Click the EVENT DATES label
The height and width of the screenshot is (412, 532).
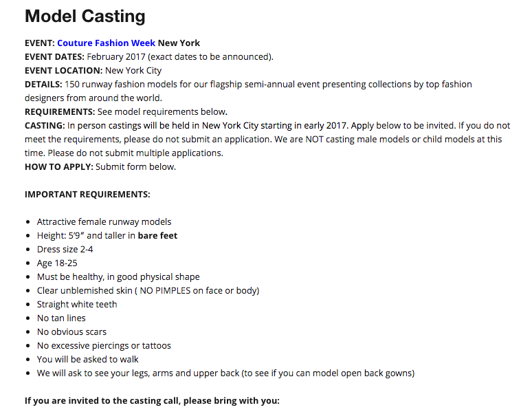(x=54, y=56)
